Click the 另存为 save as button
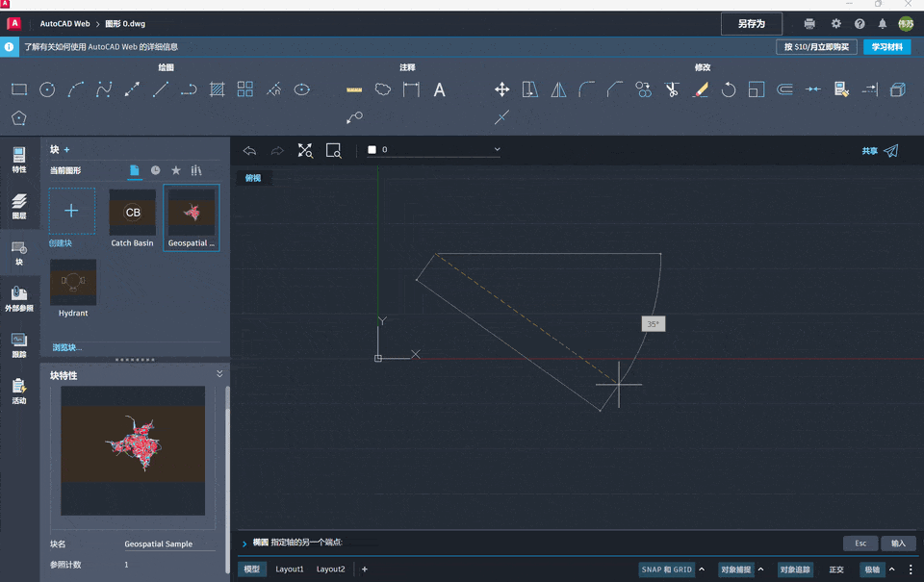This screenshot has height=582, width=924. click(x=751, y=24)
